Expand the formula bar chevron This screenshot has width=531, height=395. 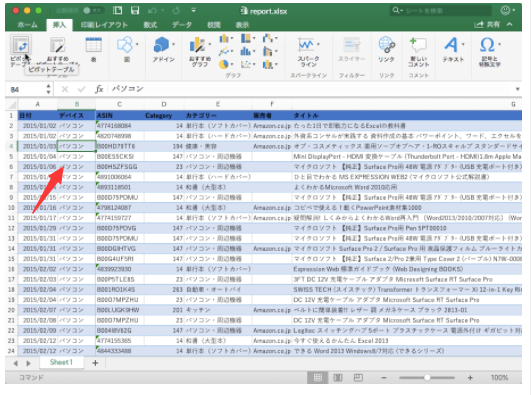(x=517, y=89)
